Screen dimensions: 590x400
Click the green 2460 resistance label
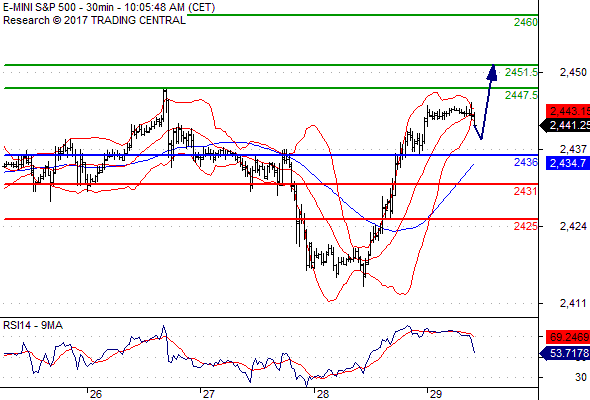(526, 22)
